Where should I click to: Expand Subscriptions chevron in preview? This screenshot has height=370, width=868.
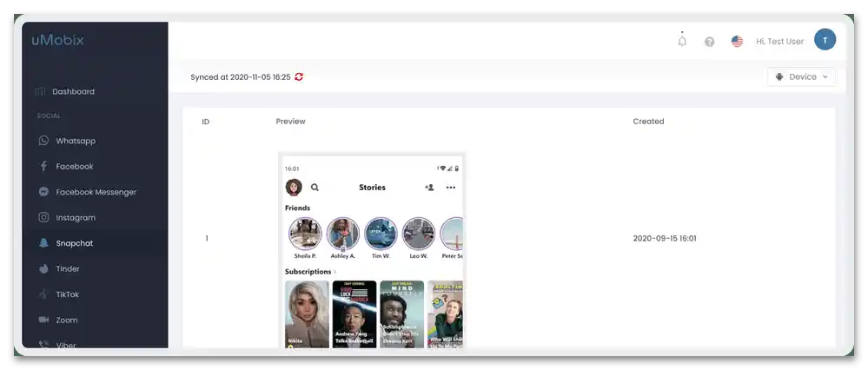(x=335, y=272)
